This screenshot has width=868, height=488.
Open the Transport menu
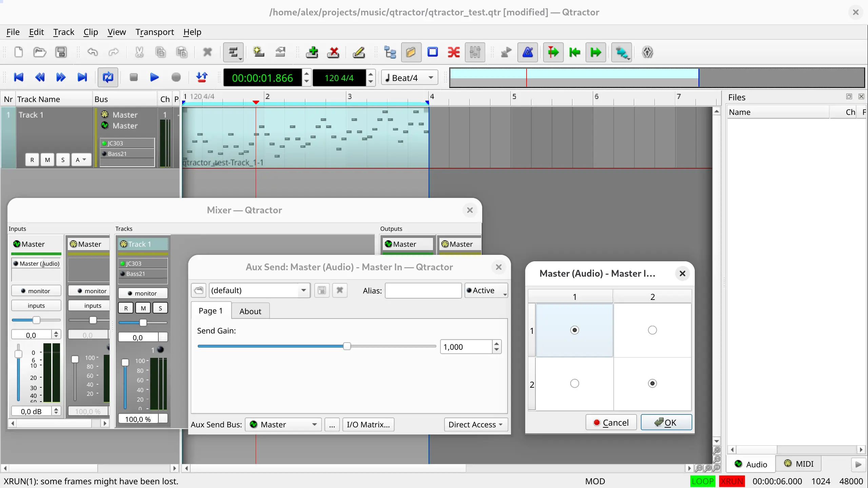pos(155,32)
